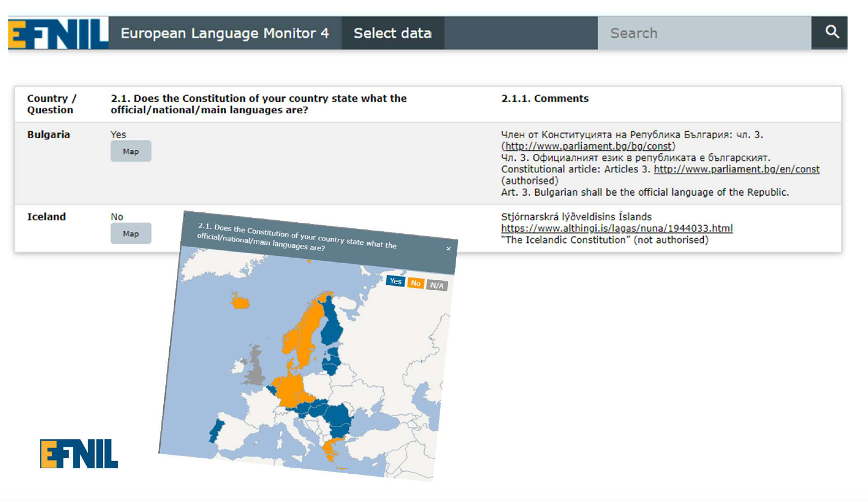Click the blue Yes legend swatch
This screenshot has width=868, height=502.
click(x=395, y=281)
